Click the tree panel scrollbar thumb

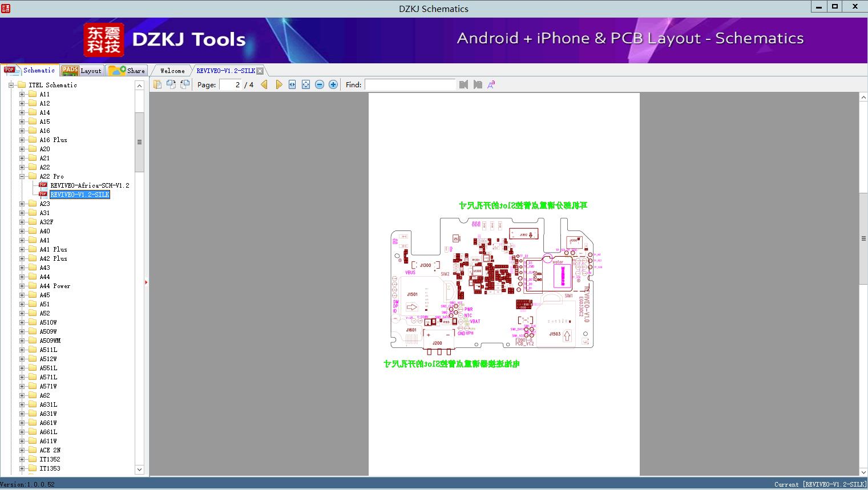[x=139, y=142]
